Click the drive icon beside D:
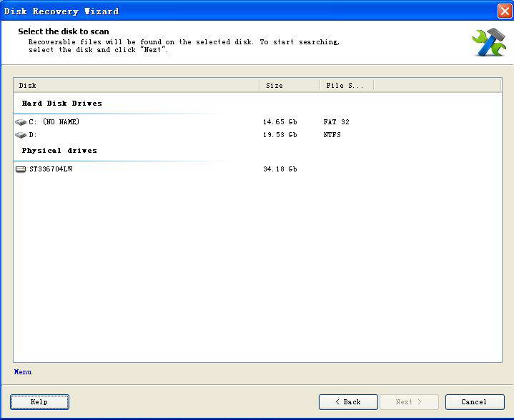This screenshot has width=514, height=420. click(x=21, y=135)
